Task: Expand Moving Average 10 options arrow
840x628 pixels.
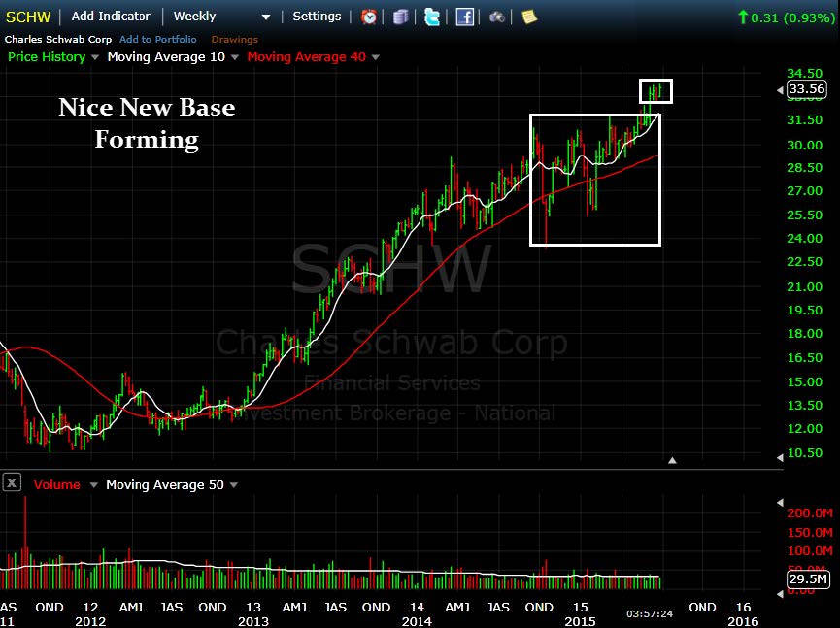Action: coord(235,57)
